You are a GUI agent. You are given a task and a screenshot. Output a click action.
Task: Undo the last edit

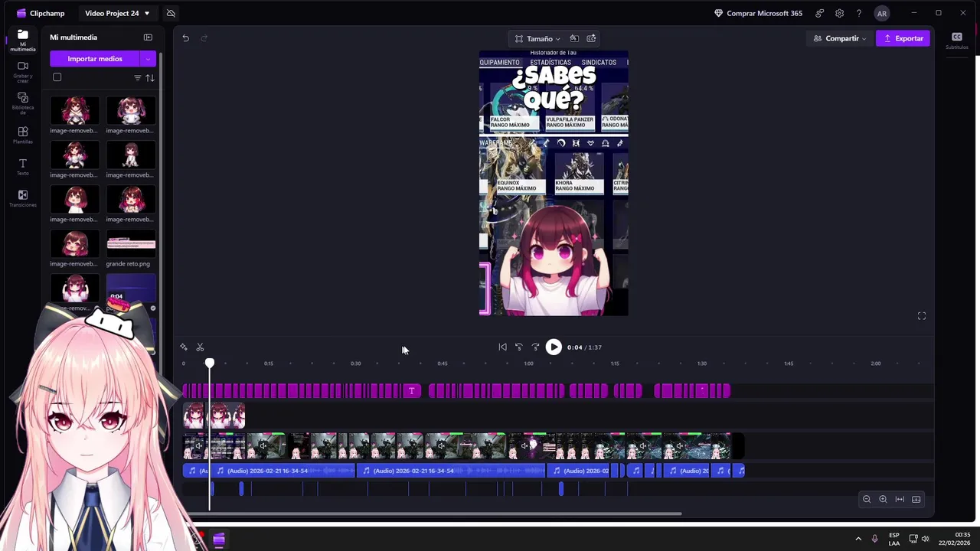(185, 38)
